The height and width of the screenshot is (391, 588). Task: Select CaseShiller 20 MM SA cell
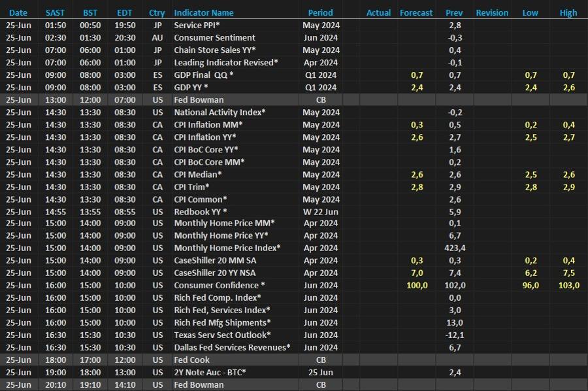tap(215, 260)
